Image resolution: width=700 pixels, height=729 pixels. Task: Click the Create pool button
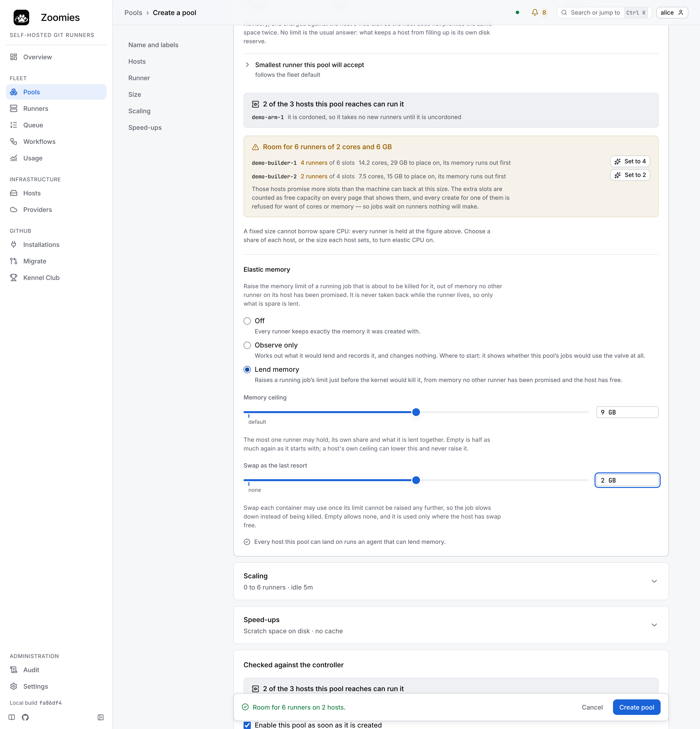[636, 707]
